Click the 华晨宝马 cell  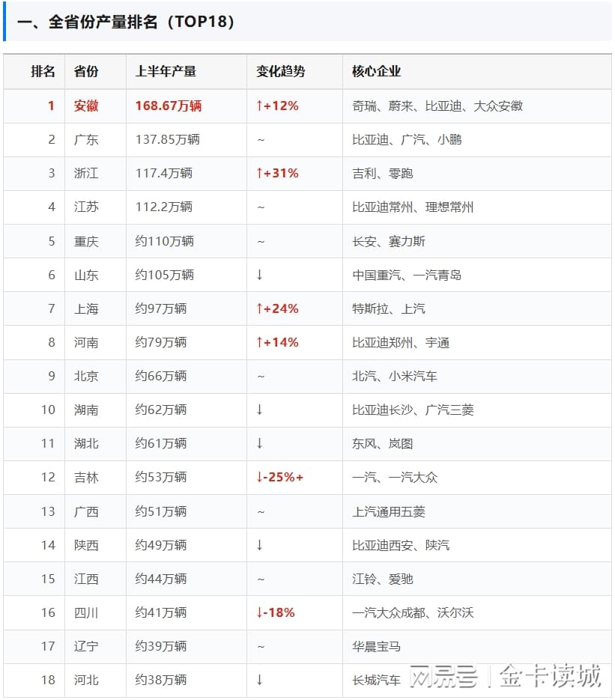coord(377,646)
